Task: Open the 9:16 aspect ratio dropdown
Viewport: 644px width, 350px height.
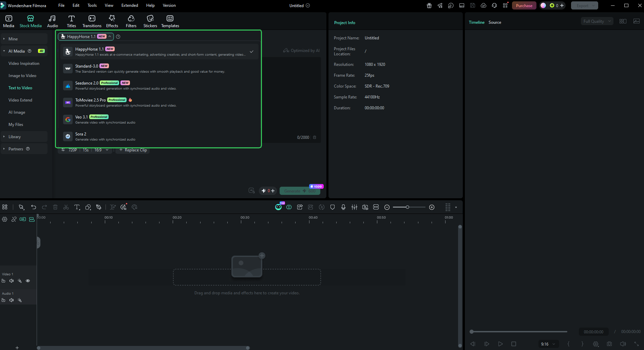Action: [x=548, y=344]
